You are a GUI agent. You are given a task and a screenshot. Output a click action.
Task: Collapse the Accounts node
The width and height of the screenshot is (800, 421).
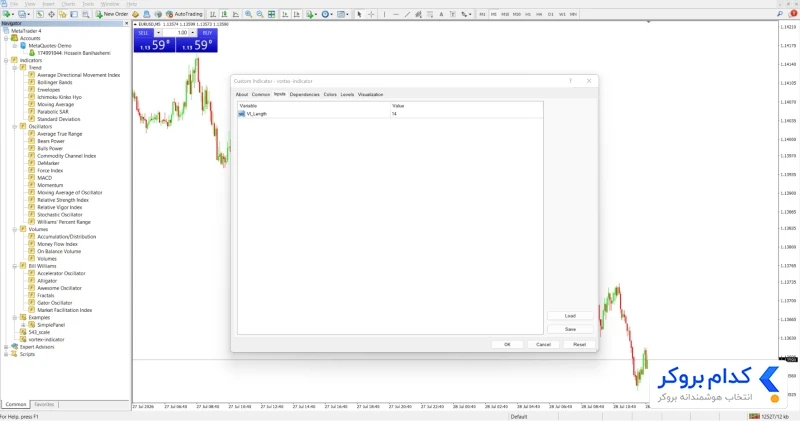(6, 38)
